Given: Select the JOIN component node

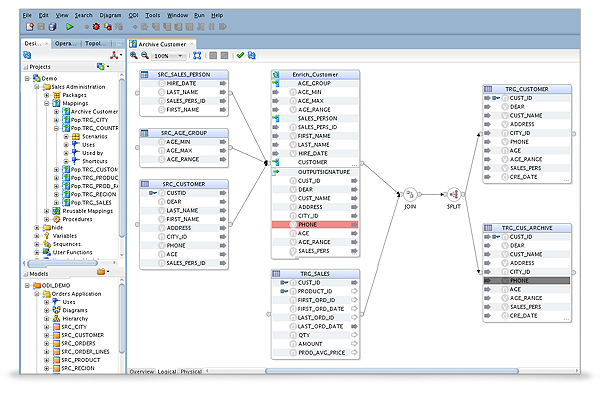Looking at the screenshot, I should click(409, 194).
